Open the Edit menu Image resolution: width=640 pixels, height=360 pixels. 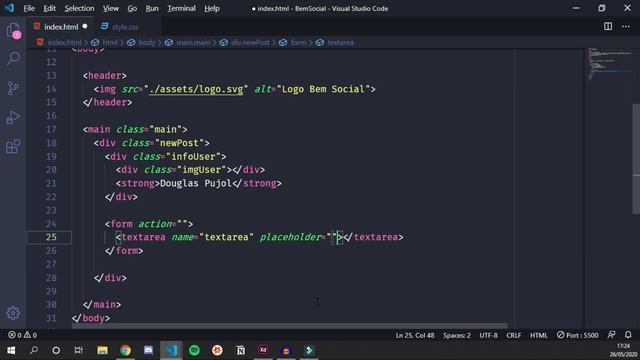pos(49,9)
